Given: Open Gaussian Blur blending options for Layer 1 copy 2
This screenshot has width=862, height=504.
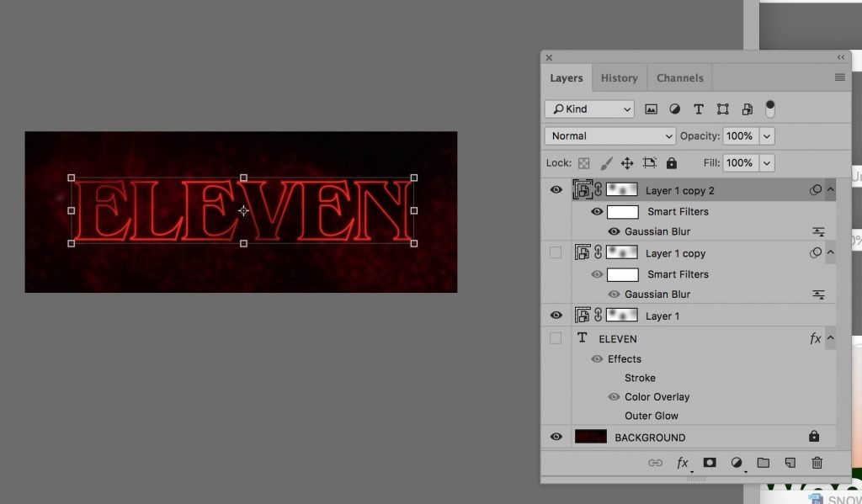Looking at the screenshot, I should click(818, 232).
